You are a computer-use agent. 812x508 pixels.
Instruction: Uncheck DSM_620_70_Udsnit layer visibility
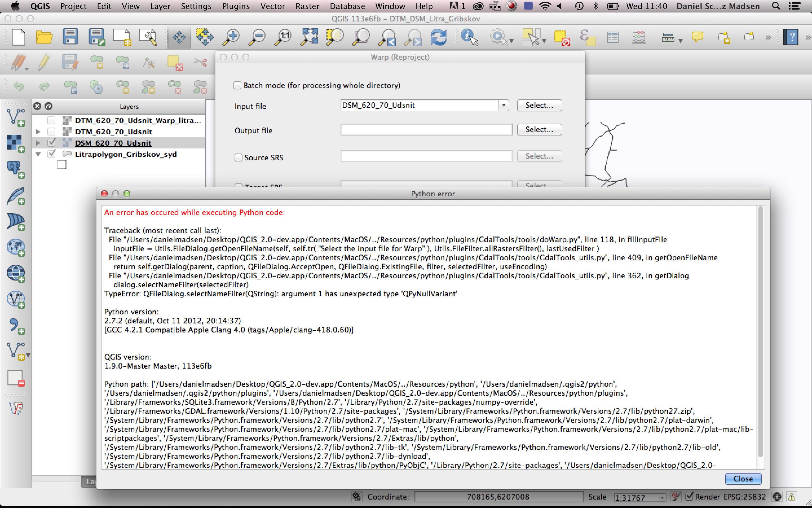[51, 143]
